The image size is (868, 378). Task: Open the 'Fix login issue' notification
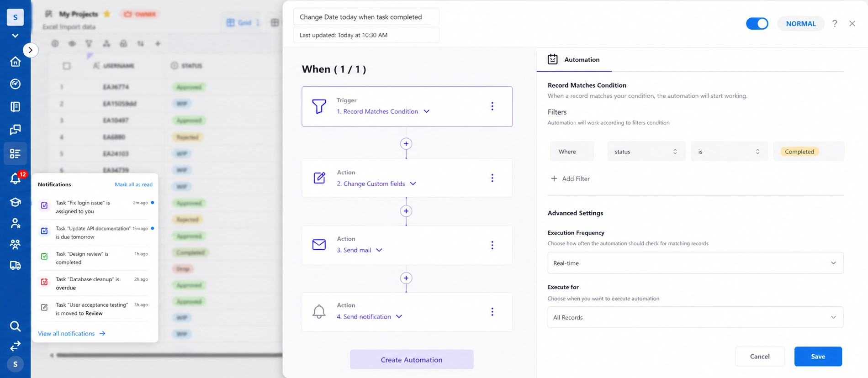click(x=96, y=207)
